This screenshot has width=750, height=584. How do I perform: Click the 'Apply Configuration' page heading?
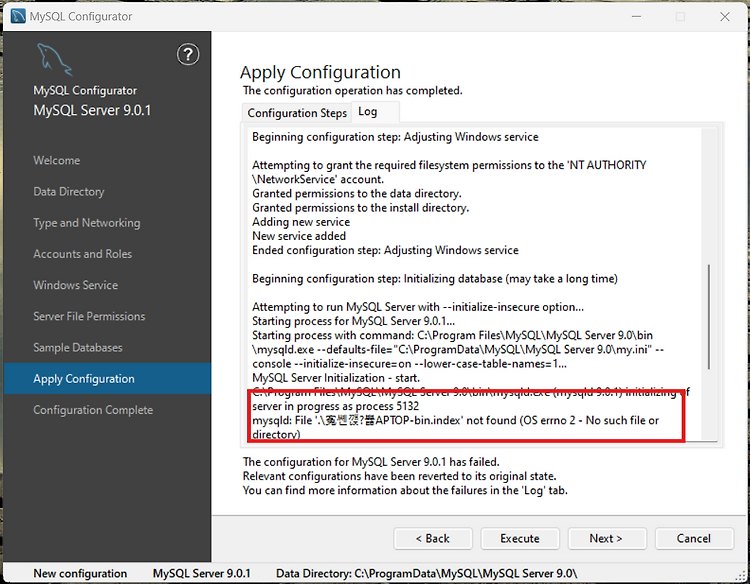320,72
